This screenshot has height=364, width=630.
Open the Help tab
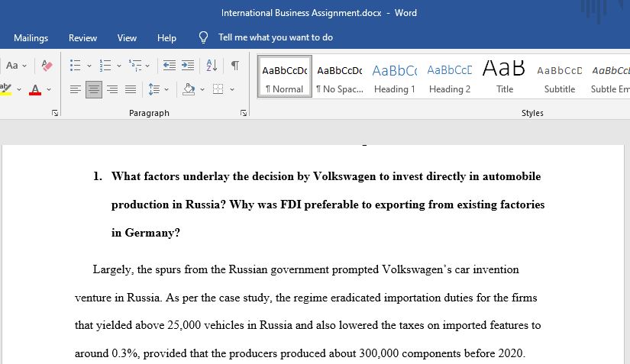166,37
